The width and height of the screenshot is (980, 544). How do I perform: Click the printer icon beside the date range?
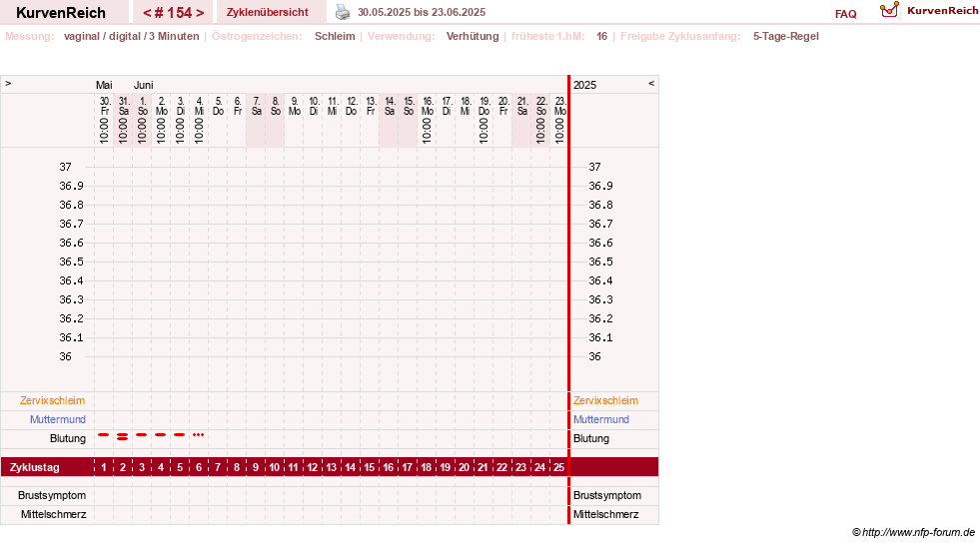(343, 12)
